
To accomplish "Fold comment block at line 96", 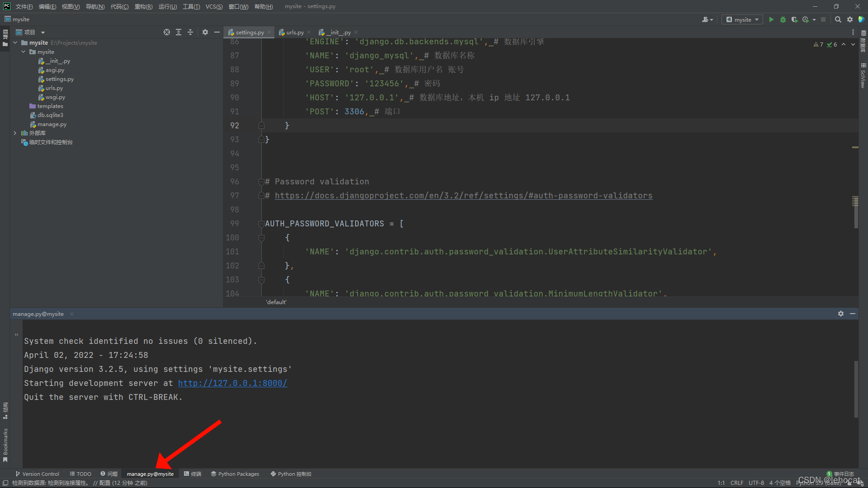I will [x=261, y=182].
